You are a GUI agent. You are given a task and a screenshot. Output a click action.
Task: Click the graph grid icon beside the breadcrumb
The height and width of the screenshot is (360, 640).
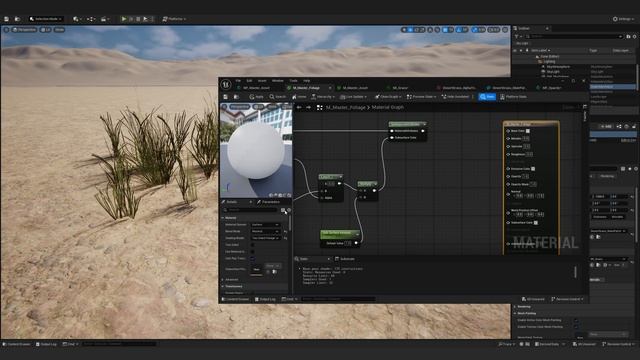pos(320,107)
